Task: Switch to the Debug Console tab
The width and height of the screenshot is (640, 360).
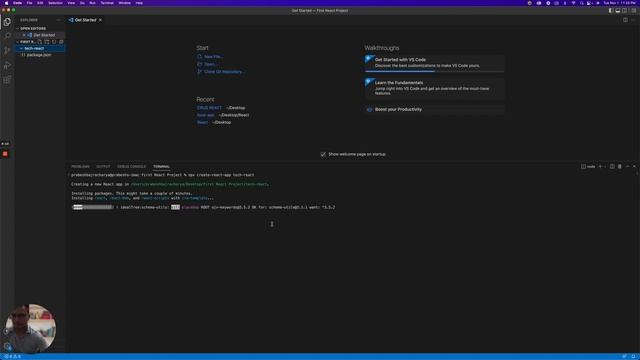Action: (x=131, y=167)
